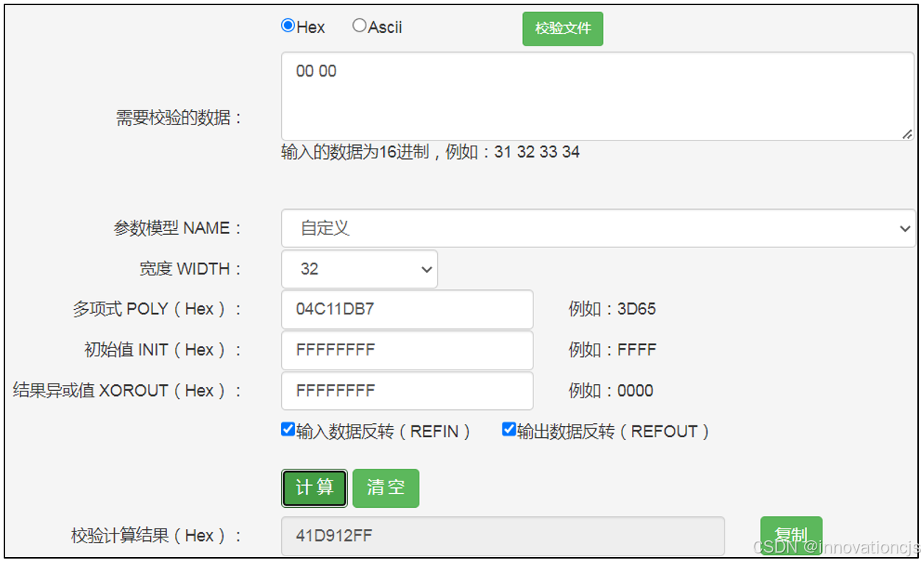The image size is (924, 563).
Task: Open the 参数模型 NAME dropdown showing 自定义
Action: click(598, 228)
